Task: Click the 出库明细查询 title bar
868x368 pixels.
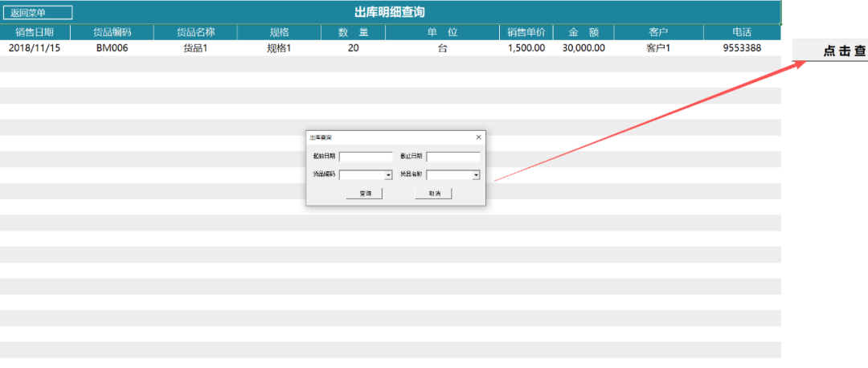Action: pyautogui.click(x=390, y=12)
